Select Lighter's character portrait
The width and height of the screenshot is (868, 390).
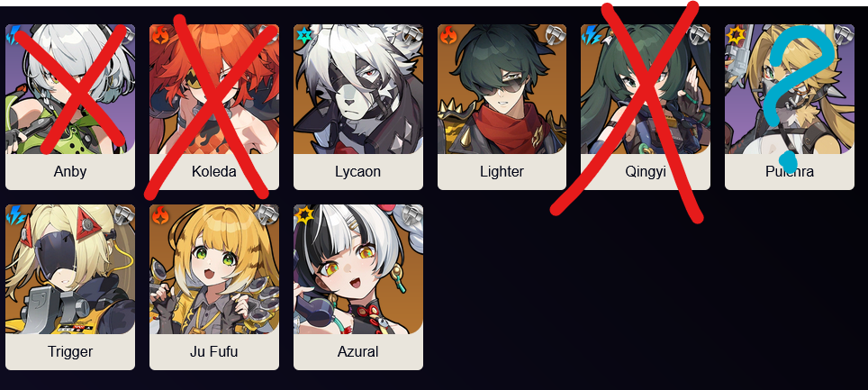(x=502, y=89)
